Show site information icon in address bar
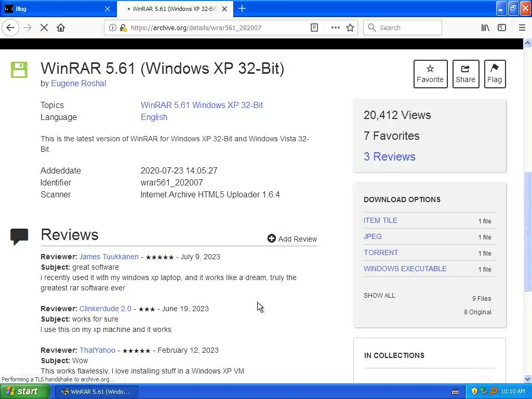532x399 pixels. (112, 28)
